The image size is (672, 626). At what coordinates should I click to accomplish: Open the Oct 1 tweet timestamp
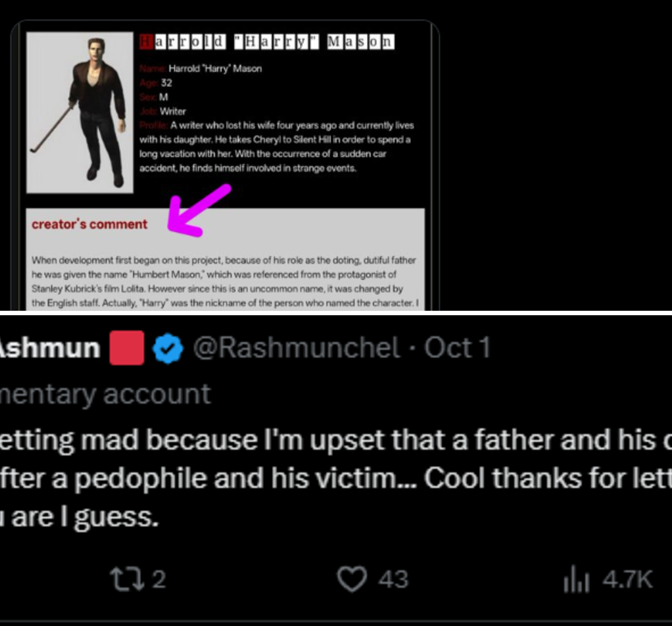click(458, 348)
